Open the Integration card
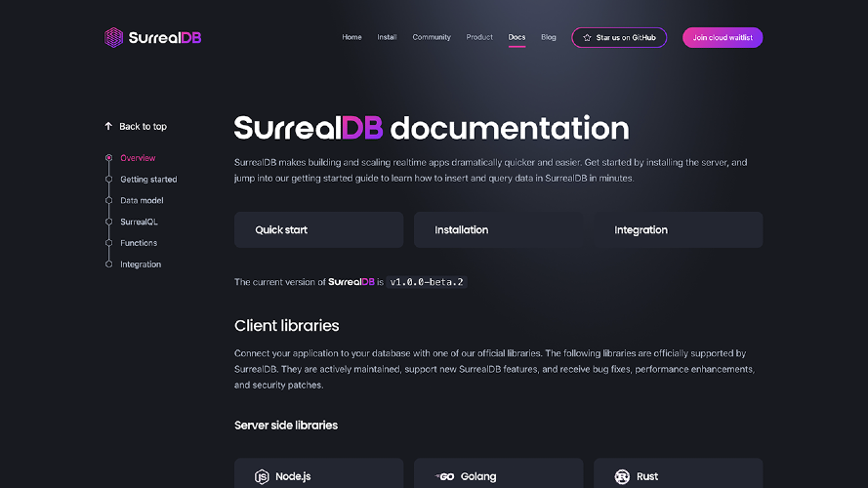The width and height of the screenshot is (868, 488). coord(679,229)
